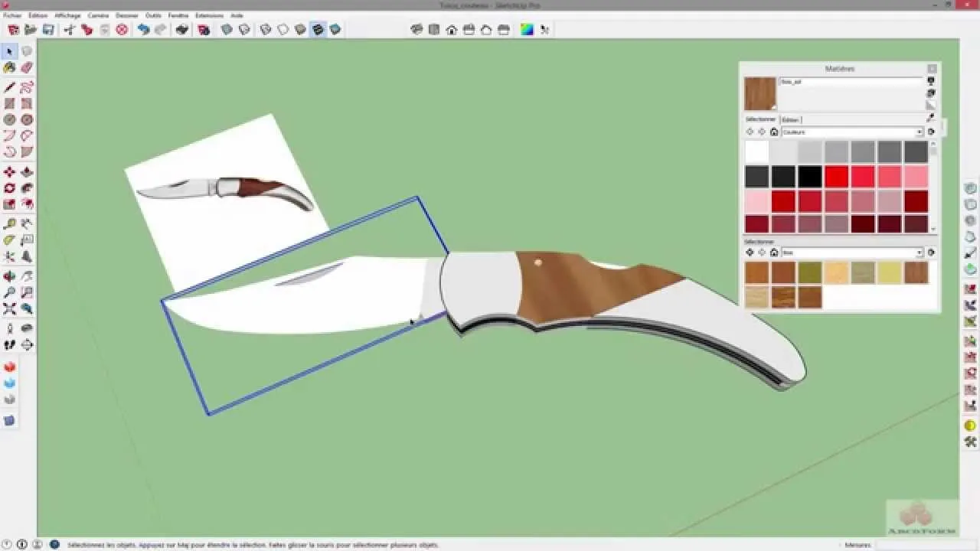Open Details menu beside Bois list
Image resolution: width=980 pixels, height=551 pixels.
click(931, 253)
